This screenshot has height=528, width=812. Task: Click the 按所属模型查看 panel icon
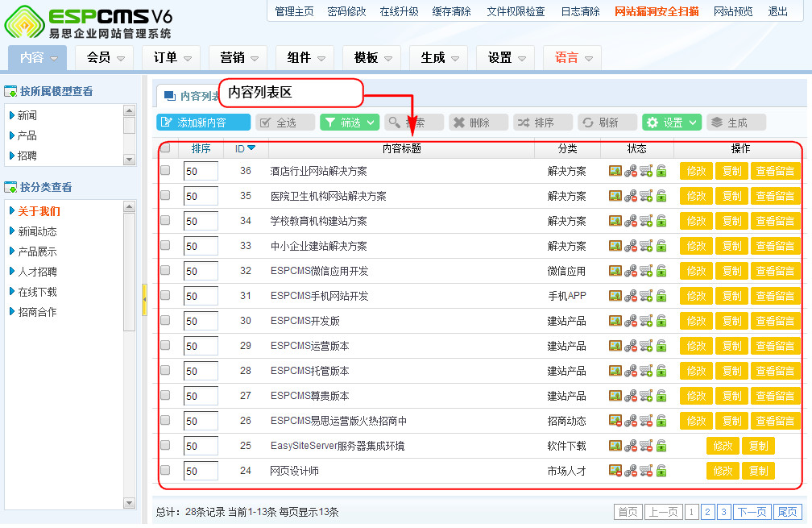(10, 92)
